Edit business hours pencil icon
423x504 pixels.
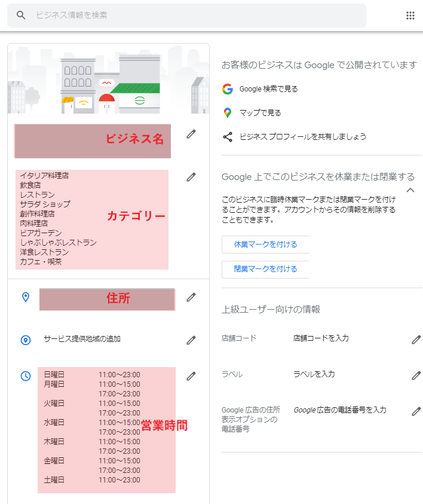(191, 376)
